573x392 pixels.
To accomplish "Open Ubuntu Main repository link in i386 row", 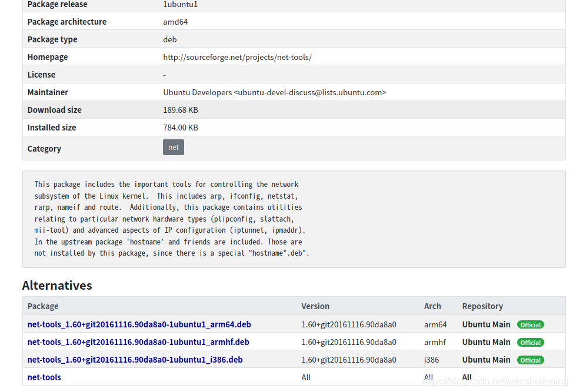I will [486, 360].
